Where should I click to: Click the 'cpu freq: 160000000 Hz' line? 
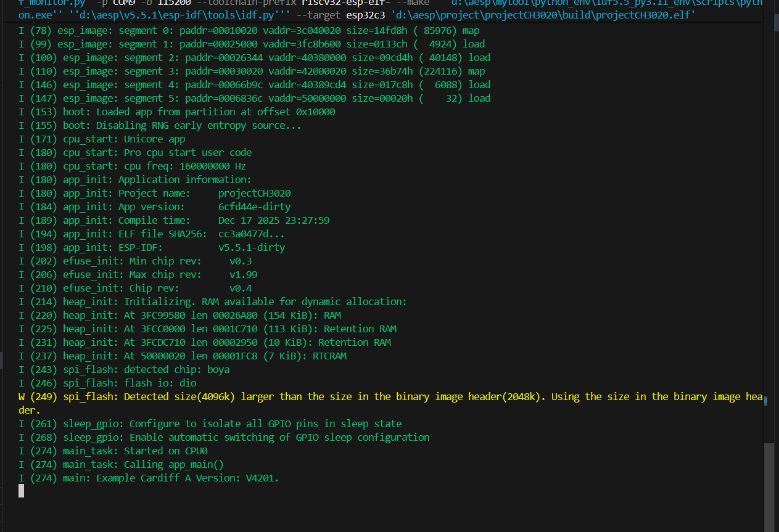click(154, 166)
